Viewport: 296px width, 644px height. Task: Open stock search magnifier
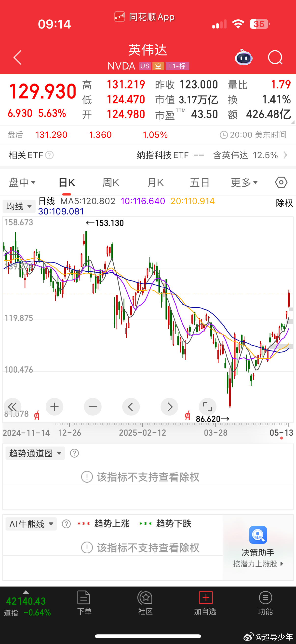pyautogui.click(x=275, y=57)
